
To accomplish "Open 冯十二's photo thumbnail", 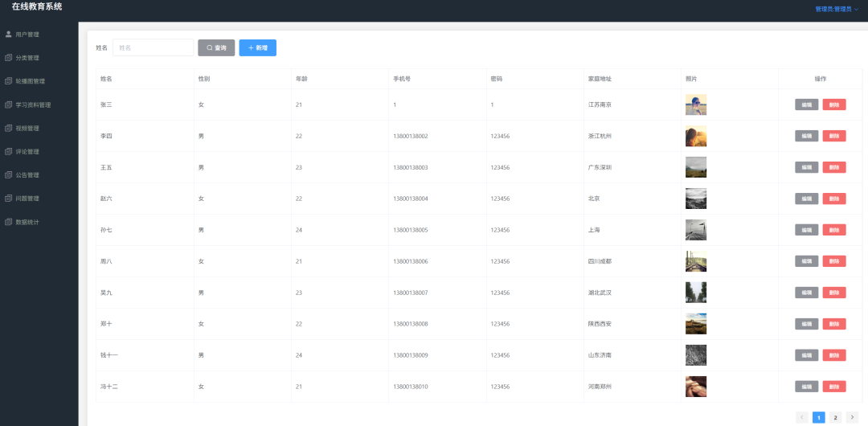I will tap(696, 386).
